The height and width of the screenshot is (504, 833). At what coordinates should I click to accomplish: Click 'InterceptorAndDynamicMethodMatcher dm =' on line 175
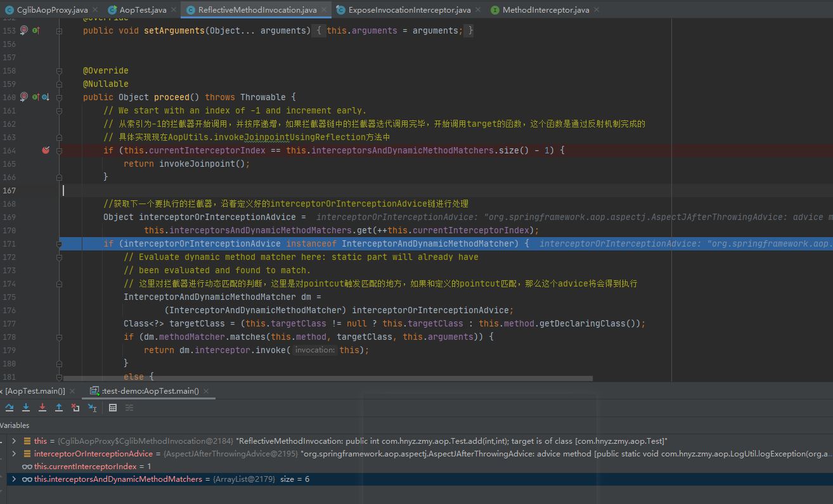click(x=223, y=297)
